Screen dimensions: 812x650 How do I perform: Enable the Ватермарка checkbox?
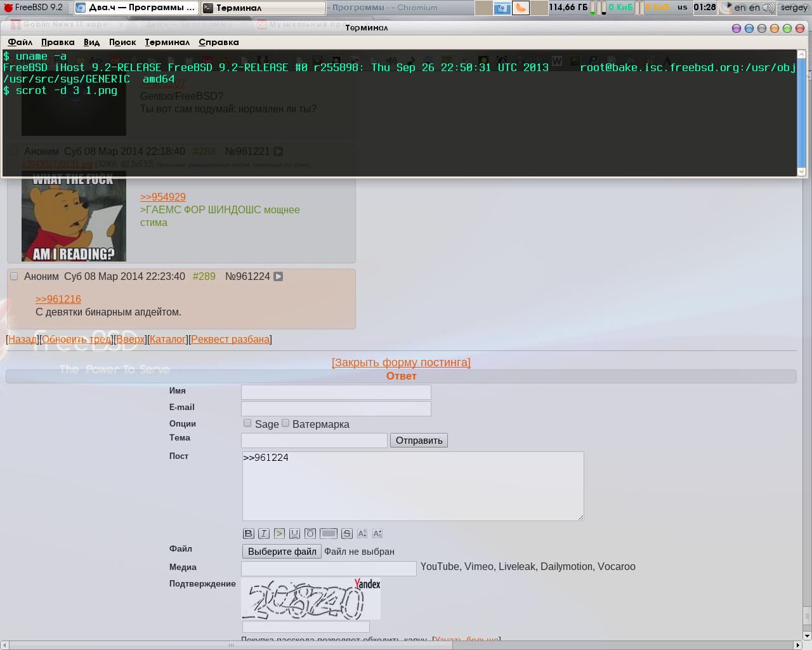pos(285,423)
